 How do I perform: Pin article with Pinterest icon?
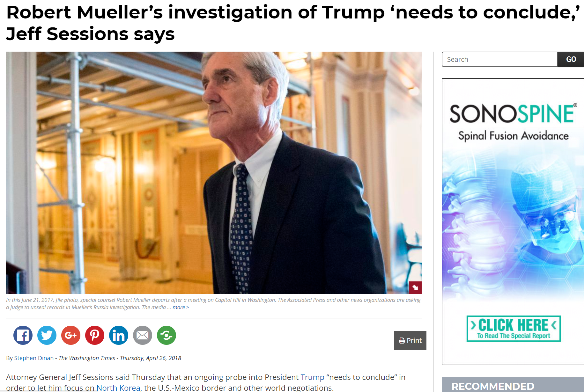tap(95, 335)
